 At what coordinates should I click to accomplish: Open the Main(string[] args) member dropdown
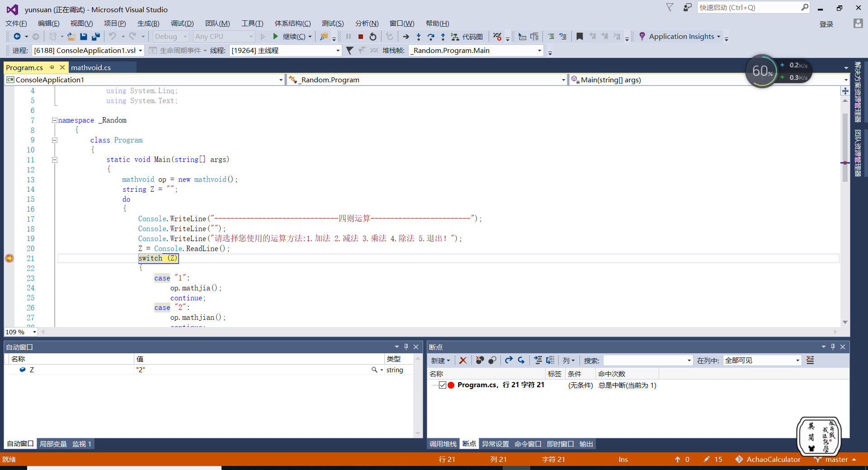pos(709,80)
